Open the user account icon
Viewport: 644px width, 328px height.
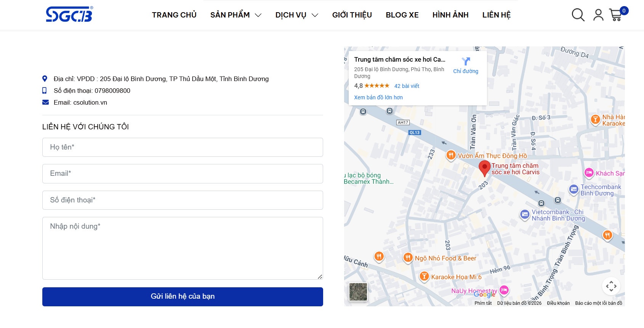click(x=598, y=15)
